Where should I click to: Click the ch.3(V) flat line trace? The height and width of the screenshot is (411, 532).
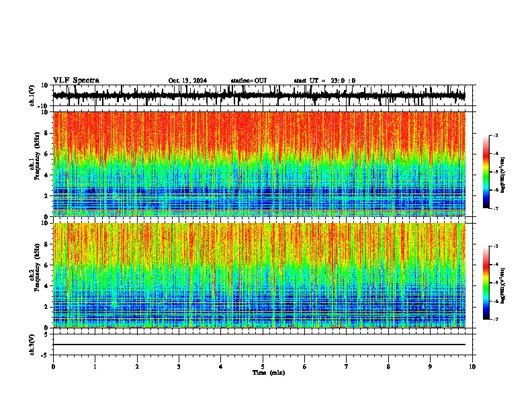pos(259,345)
